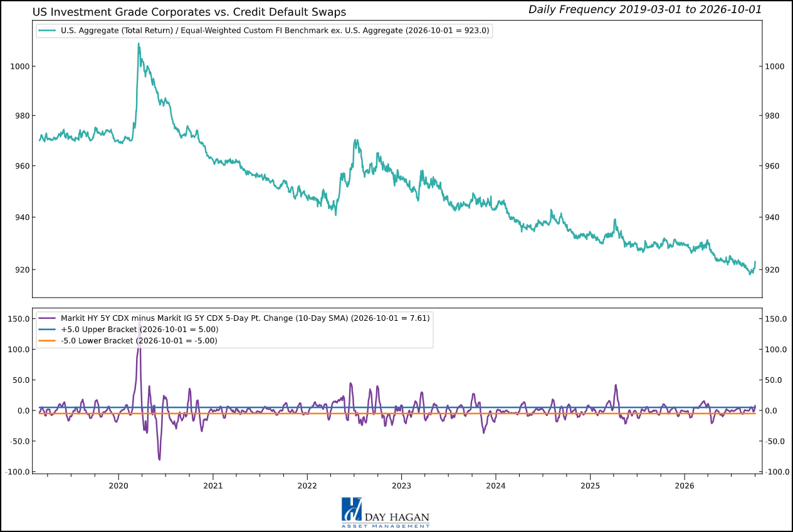Click the teal line swatch in upper legend
793x532 pixels.
coord(47,30)
